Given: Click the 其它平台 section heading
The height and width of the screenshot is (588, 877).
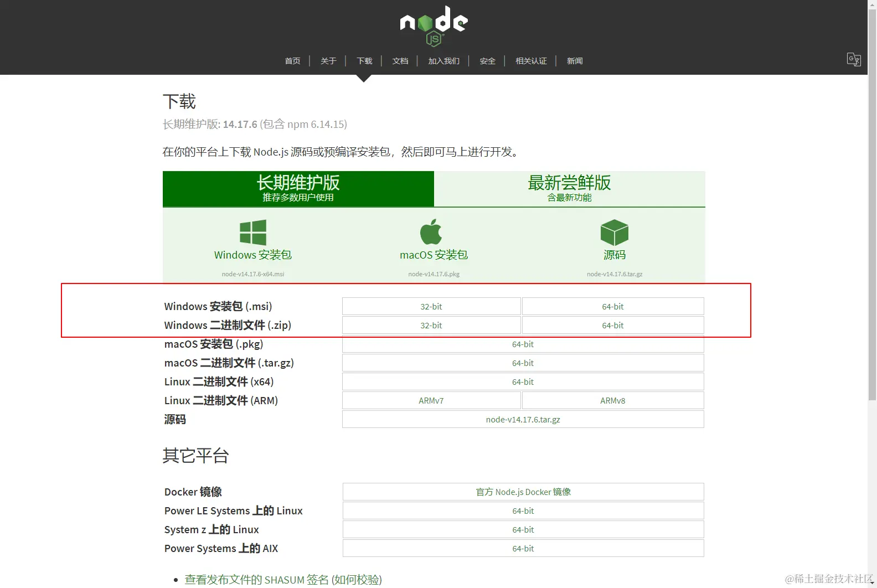Looking at the screenshot, I should click(196, 456).
